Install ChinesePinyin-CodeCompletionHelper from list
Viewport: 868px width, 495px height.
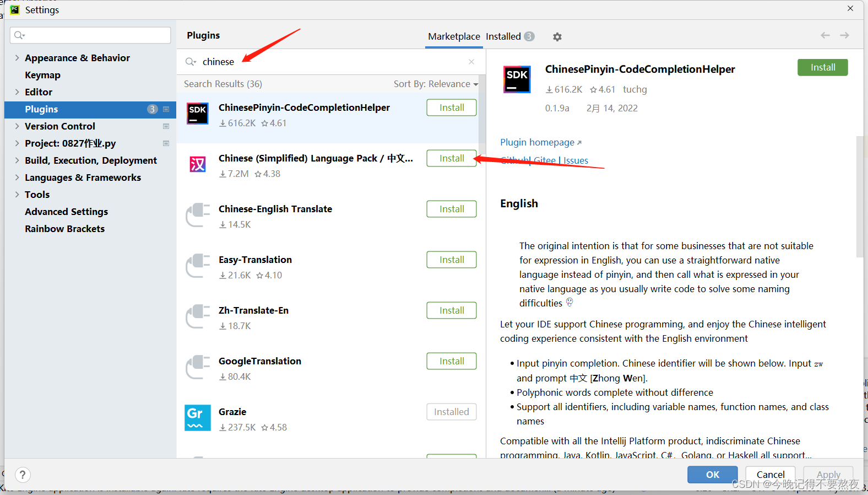[x=452, y=107]
